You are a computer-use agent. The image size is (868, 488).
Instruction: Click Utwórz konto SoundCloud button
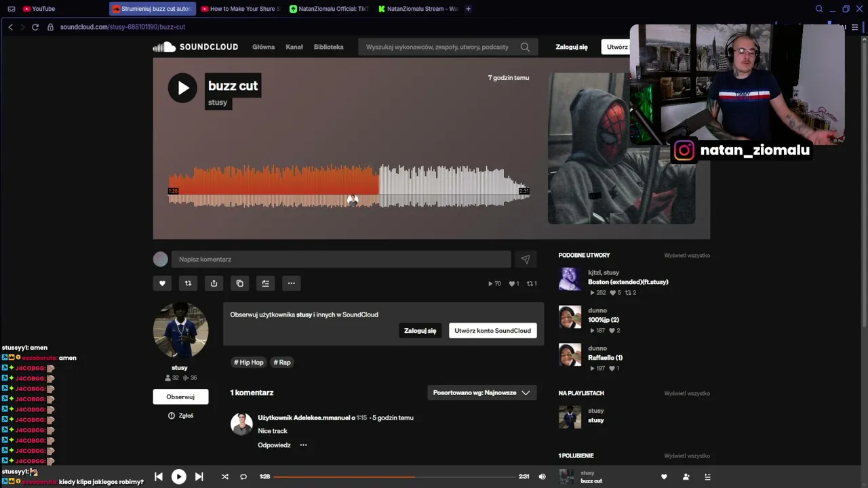(x=493, y=331)
